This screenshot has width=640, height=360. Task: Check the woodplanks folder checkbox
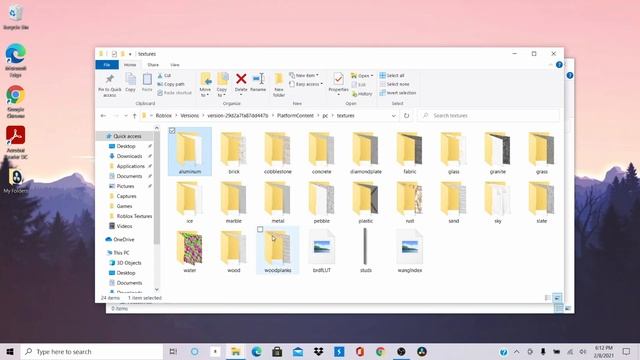click(260, 229)
